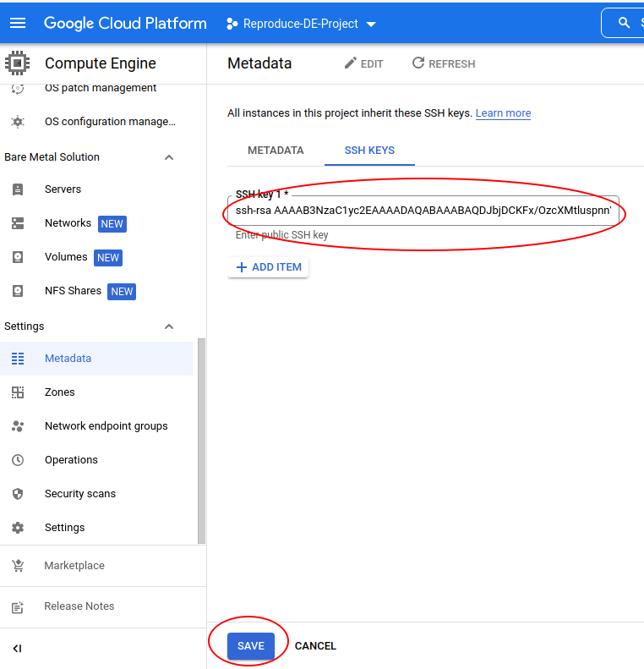Viewport: 644px width, 669px height.
Task: Click the EDIT button
Action: pyautogui.click(x=364, y=63)
